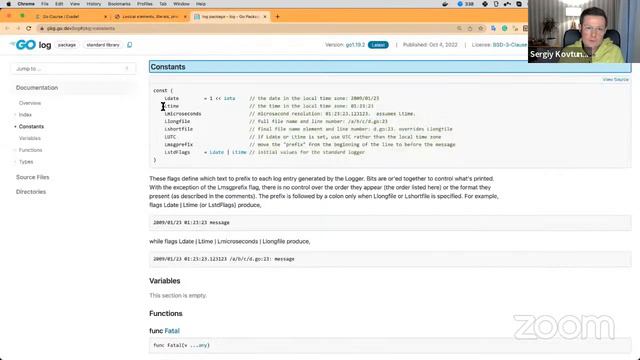Bookmark this page with the star icon

pyautogui.click(x=481, y=28)
